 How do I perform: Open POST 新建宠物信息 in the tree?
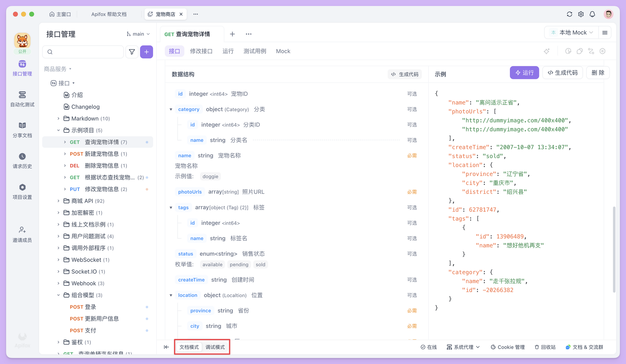98,154
